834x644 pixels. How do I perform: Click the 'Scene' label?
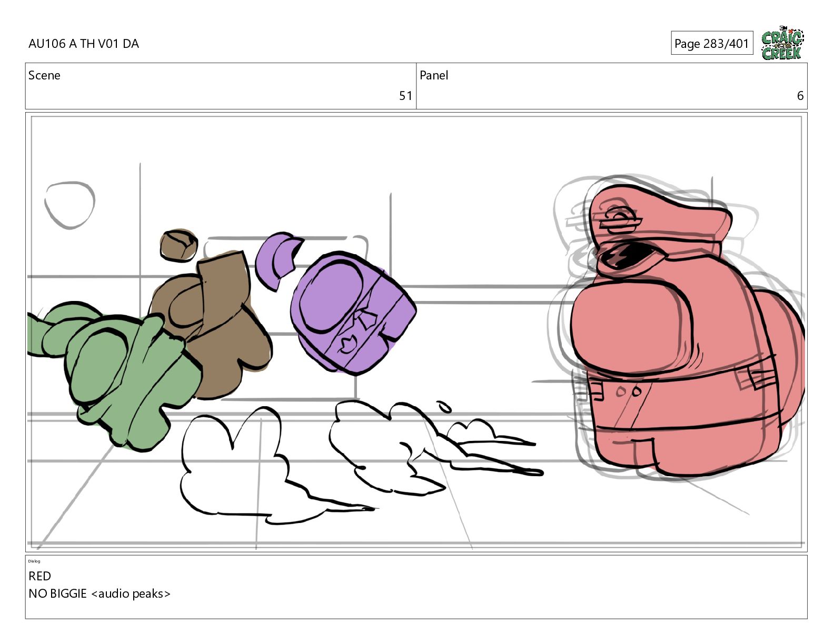44,75
